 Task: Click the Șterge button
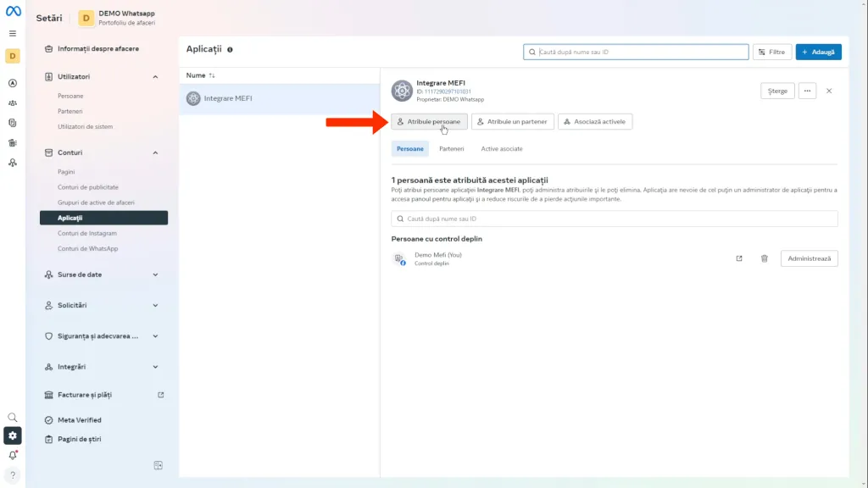(x=777, y=91)
